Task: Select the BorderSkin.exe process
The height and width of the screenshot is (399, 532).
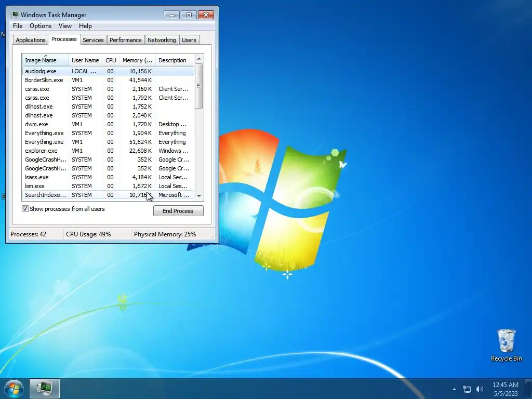Action: (x=108, y=80)
